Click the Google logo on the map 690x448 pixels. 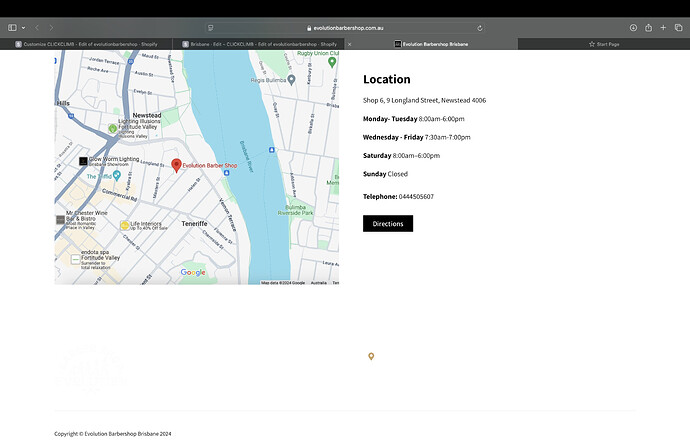(193, 272)
